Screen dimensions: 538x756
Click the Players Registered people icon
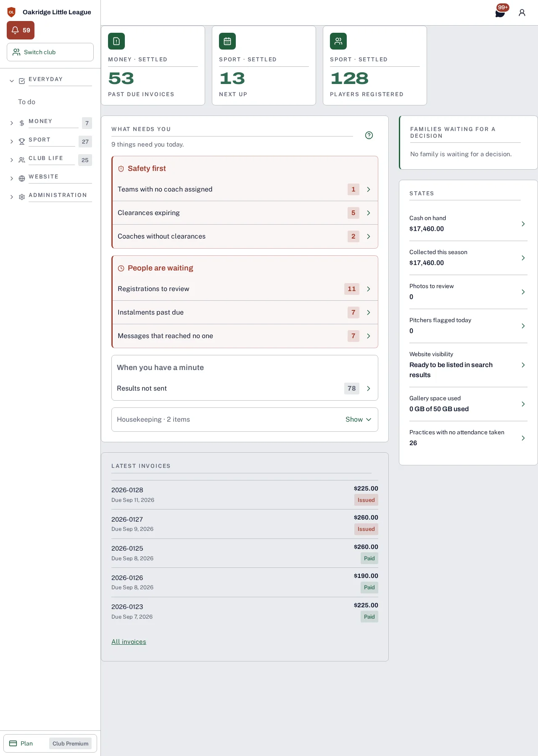[x=338, y=41]
